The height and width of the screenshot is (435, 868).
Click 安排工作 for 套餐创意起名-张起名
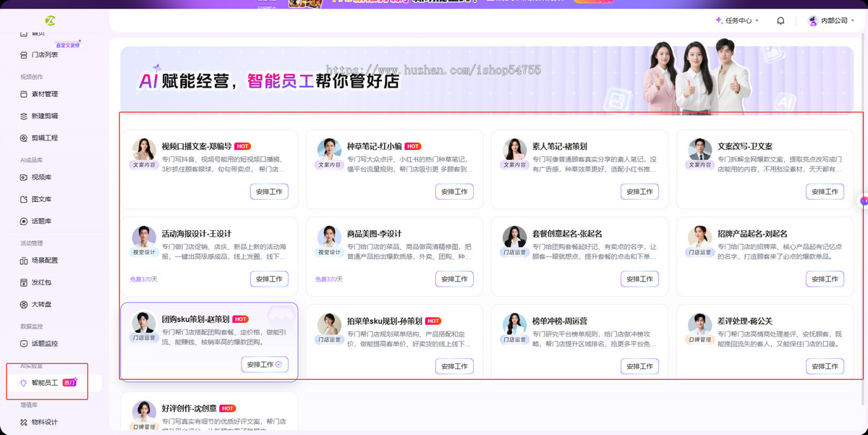click(640, 279)
